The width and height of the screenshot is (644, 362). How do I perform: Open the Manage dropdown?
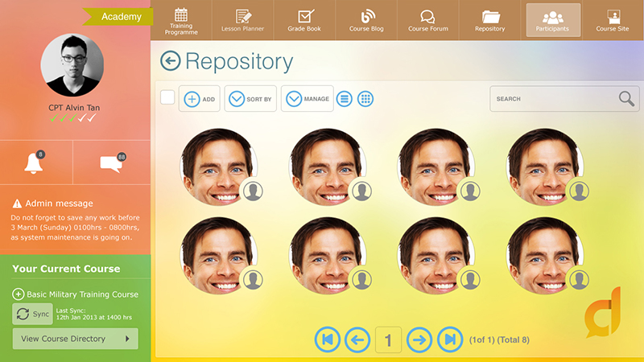click(x=307, y=99)
